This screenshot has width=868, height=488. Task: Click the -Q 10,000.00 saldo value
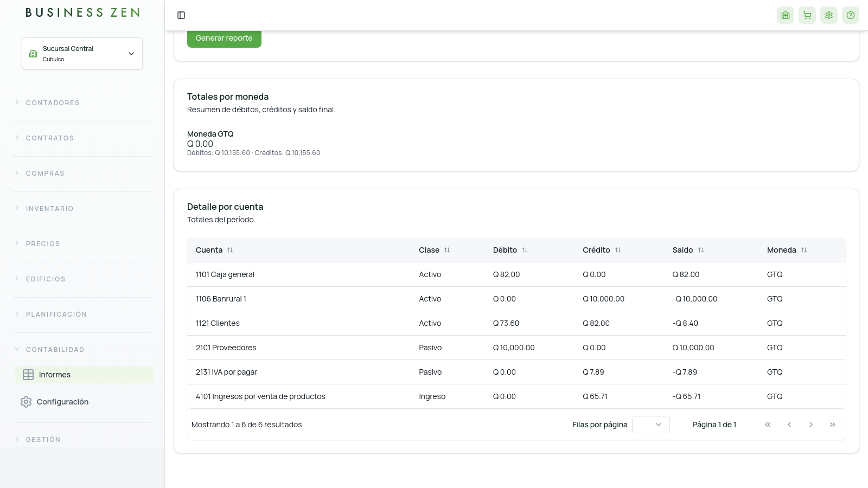coord(695,299)
